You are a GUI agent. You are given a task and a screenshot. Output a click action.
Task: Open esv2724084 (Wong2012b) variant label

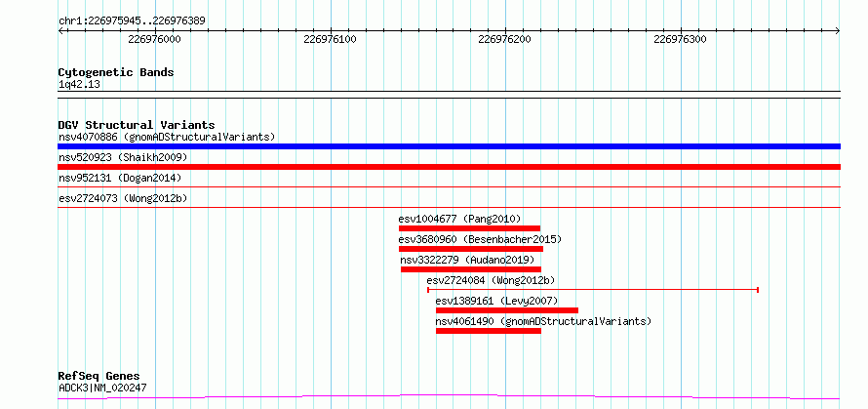[x=491, y=280]
